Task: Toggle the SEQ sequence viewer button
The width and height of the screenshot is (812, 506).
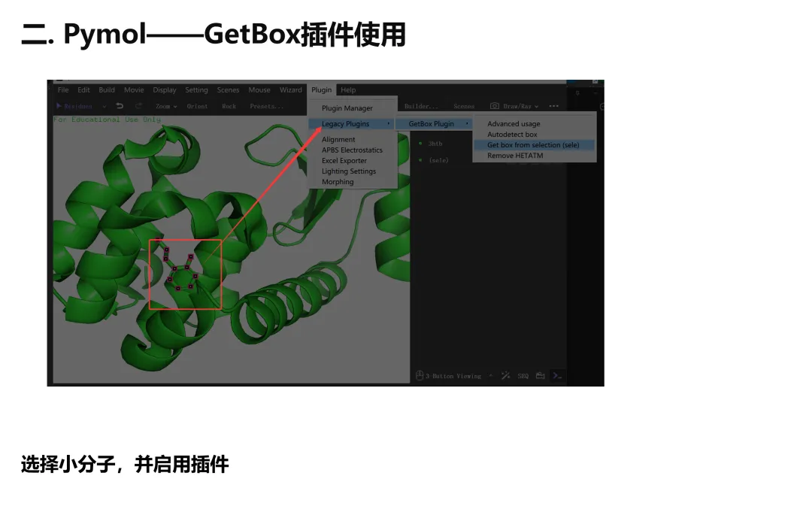Action: 523,376
